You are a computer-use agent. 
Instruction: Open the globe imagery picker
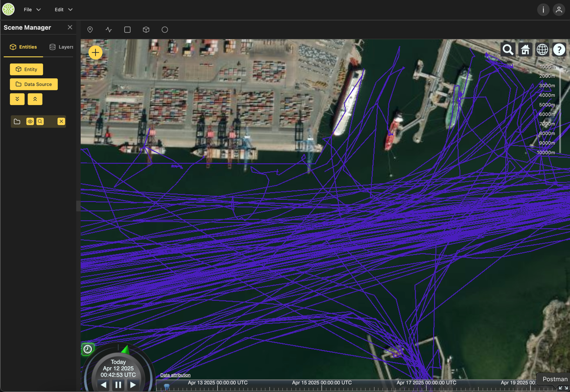pos(542,49)
